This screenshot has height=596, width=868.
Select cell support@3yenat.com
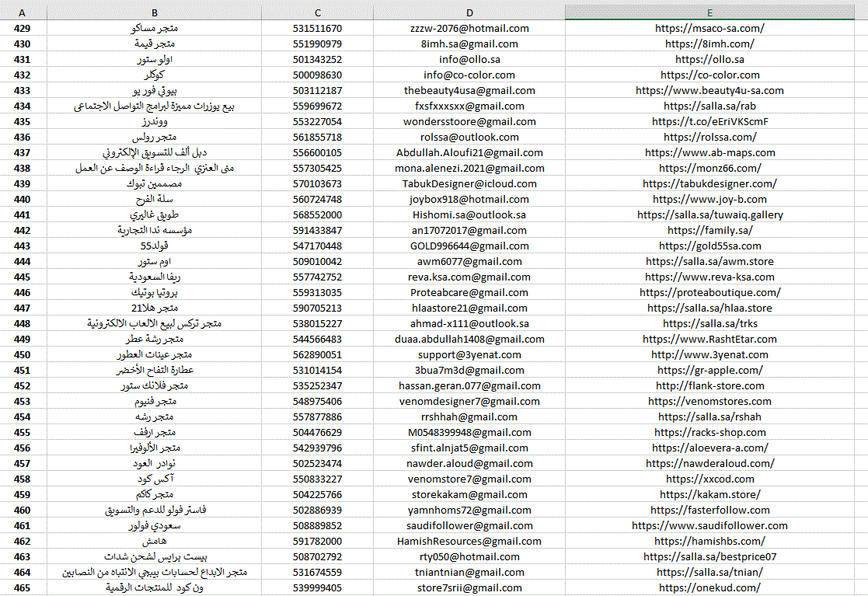click(x=469, y=354)
